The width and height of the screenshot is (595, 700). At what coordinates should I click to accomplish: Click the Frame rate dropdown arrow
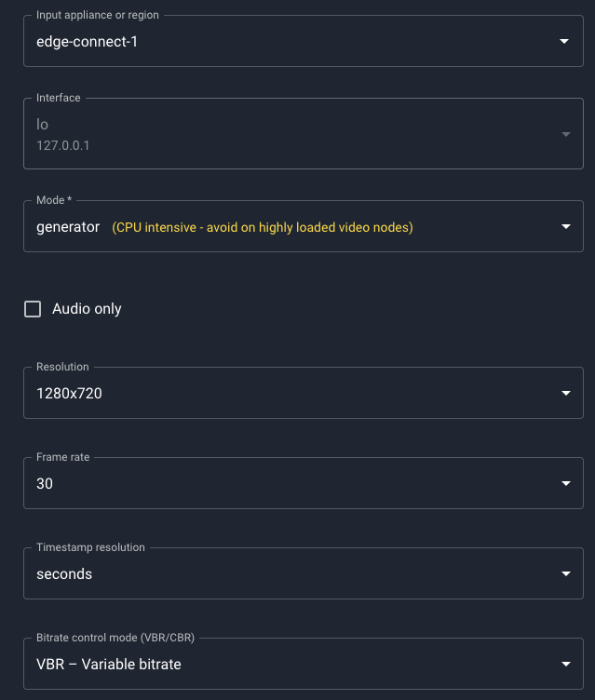tap(564, 484)
